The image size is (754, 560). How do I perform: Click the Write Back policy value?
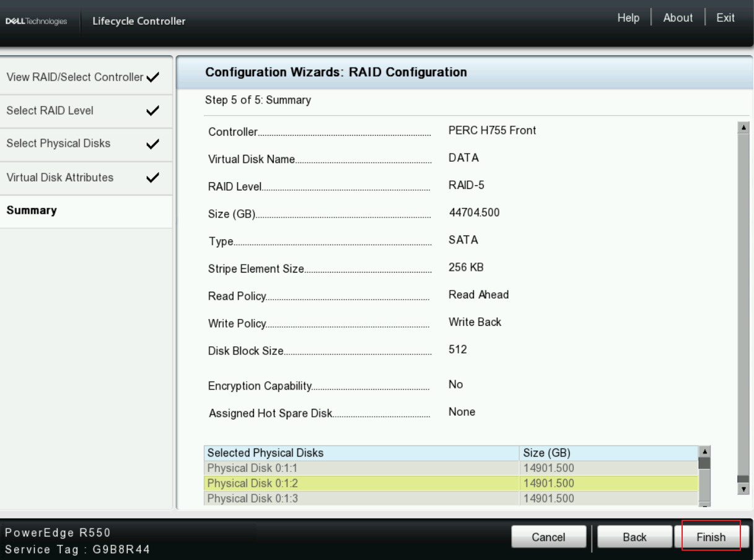pos(475,322)
